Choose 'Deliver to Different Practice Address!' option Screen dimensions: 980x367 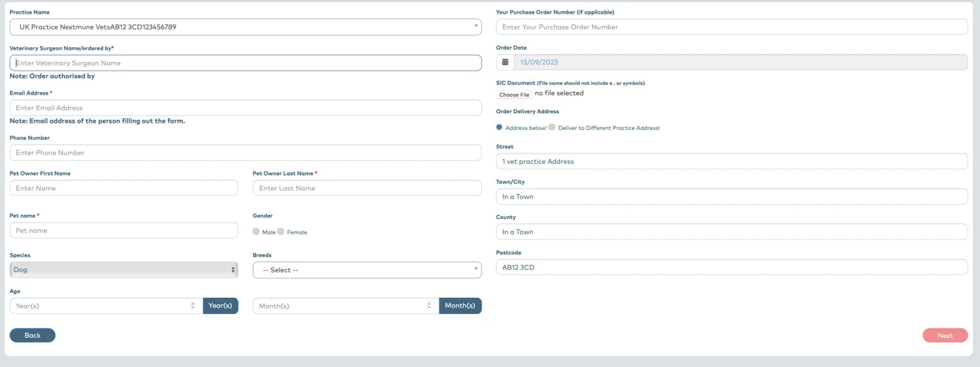(x=552, y=127)
